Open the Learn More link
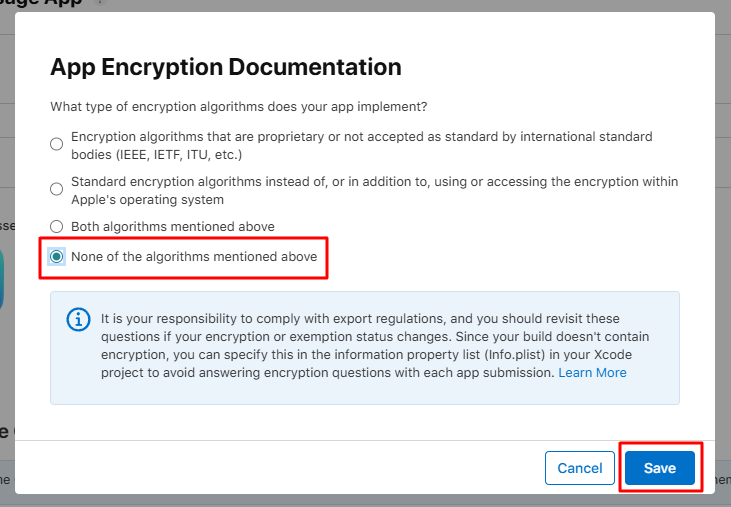 pyautogui.click(x=592, y=373)
